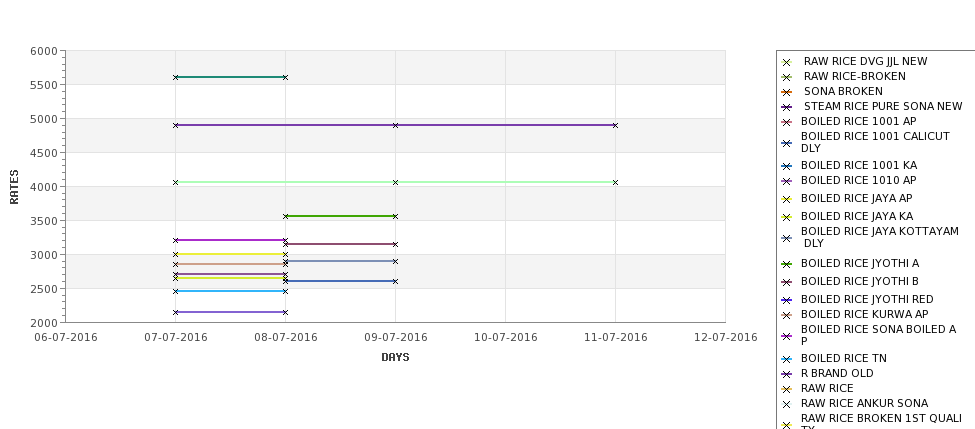Click the RAW RICE ANKUR SONA legend marker

tap(786, 404)
